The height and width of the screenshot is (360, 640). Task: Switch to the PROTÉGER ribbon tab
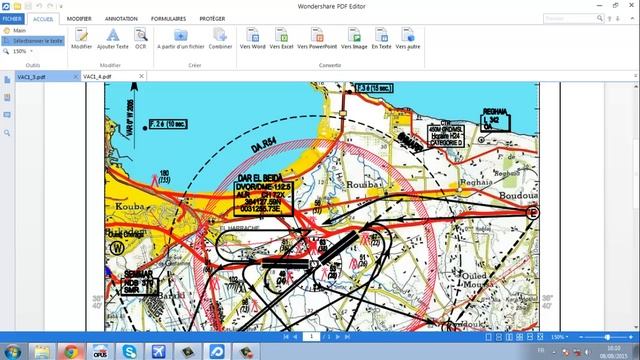click(x=212, y=19)
